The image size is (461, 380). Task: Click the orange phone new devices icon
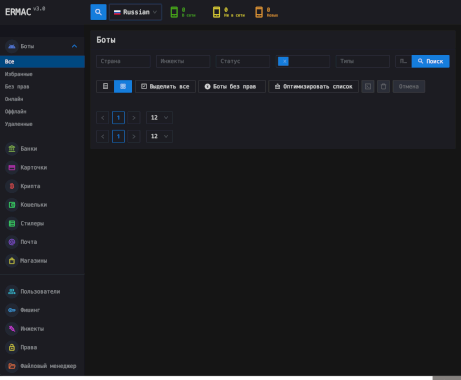pyautogui.click(x=259, y=12)
